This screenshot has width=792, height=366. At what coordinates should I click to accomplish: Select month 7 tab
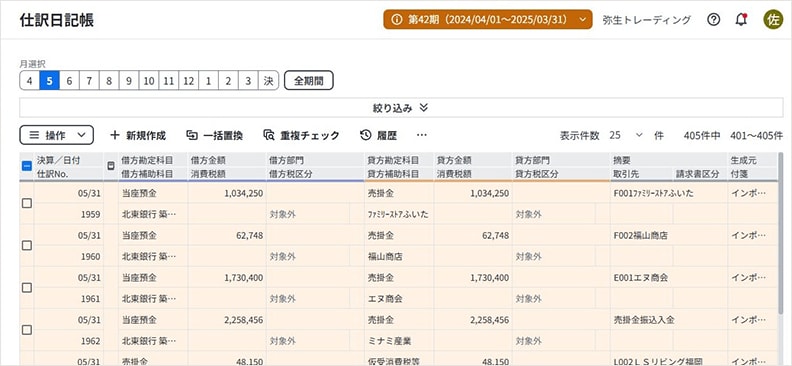point(89,81)
